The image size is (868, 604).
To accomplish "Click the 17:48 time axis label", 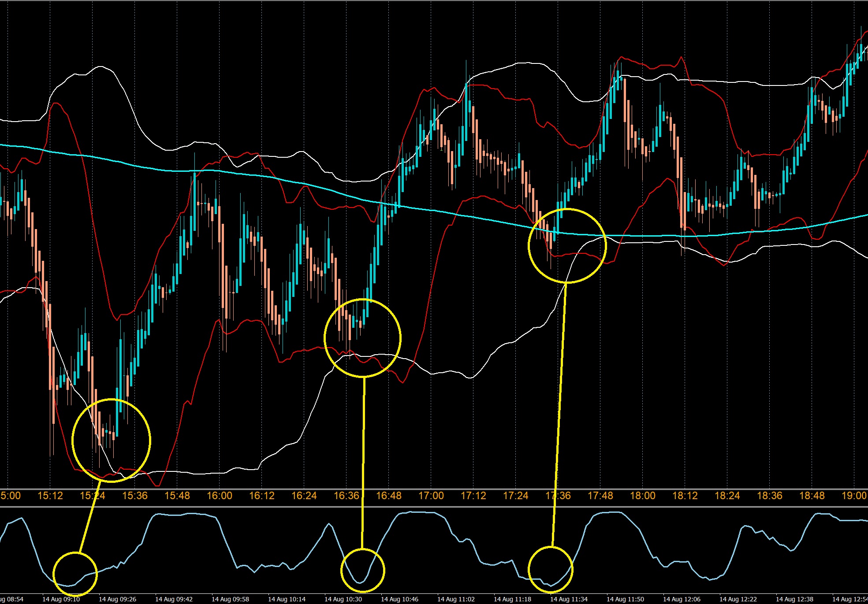I will click(x=600, y=496).
